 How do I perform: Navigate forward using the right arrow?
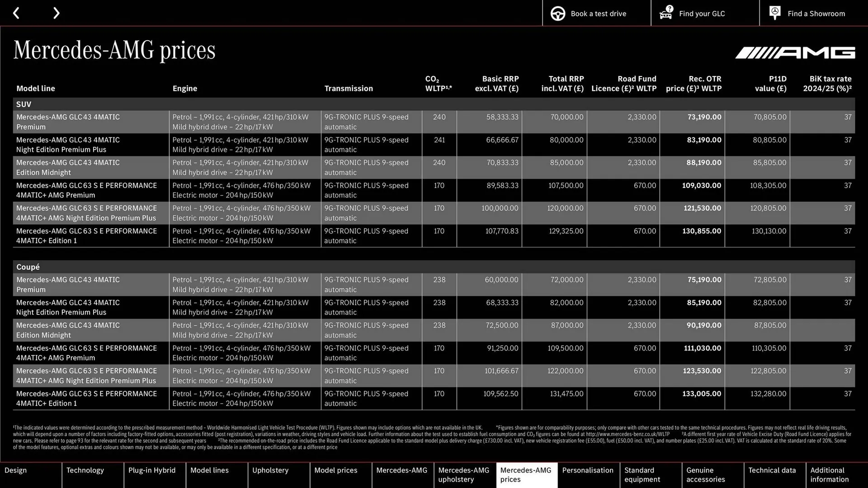(x=56, y=13)
